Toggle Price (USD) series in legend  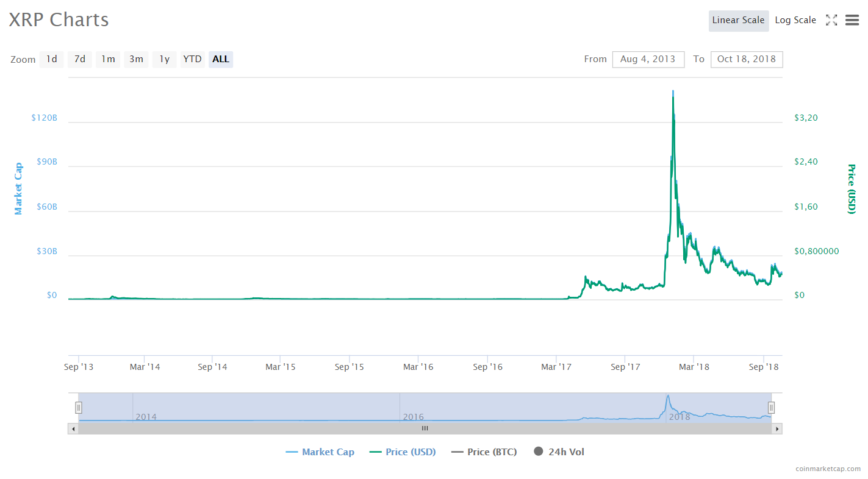tap(403, 452)
